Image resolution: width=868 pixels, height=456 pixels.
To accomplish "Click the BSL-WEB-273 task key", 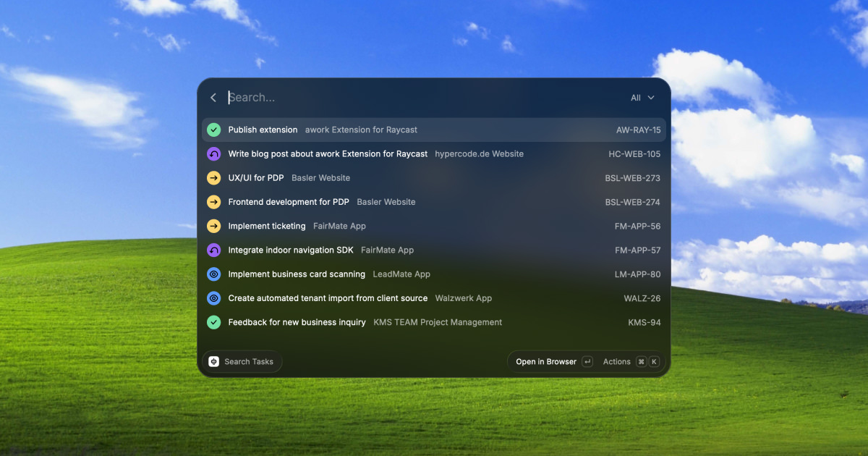I will click(x=633, y=178).
